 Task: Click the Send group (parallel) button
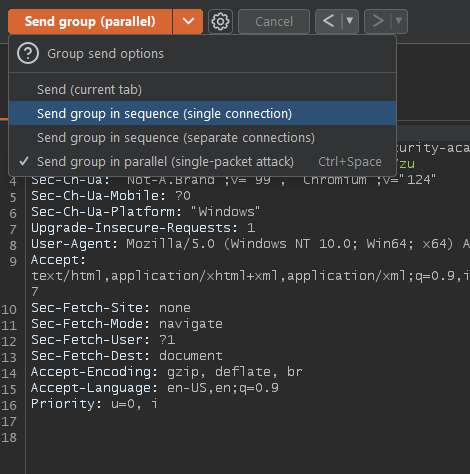(90, 22)
